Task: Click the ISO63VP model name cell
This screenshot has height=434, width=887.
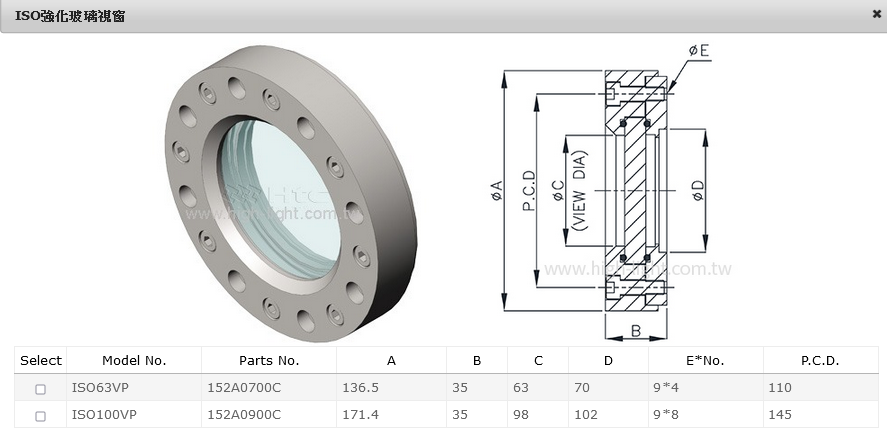Action: tap(98, 388)
